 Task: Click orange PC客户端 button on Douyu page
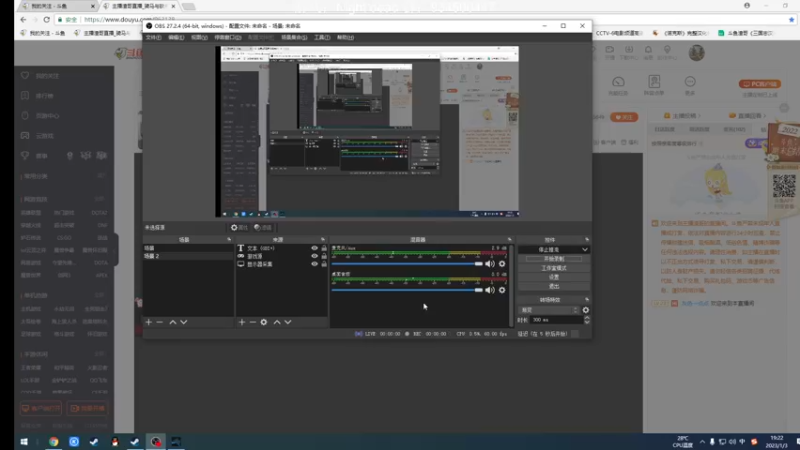pyautogui.click(x=760, y=84)
